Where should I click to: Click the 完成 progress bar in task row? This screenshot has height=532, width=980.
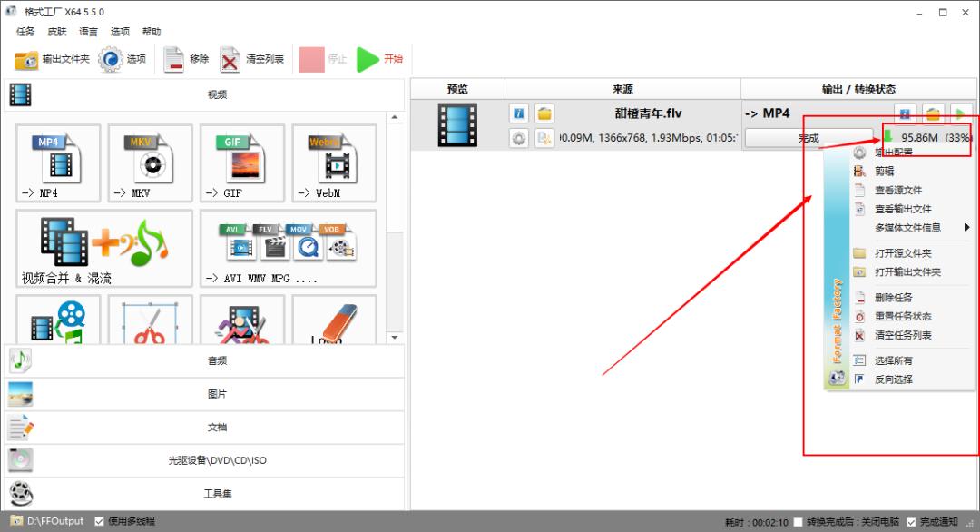(x=808, y=138)
